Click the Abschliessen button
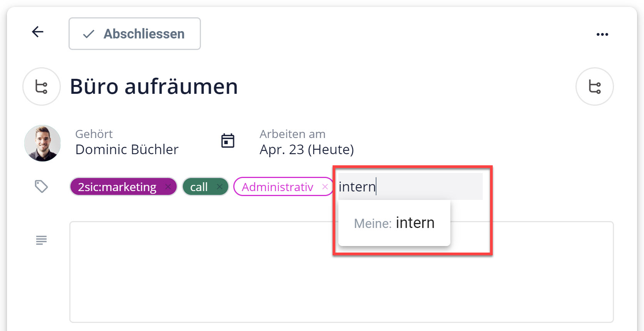644x331 pixels. (x=134, y=34)
